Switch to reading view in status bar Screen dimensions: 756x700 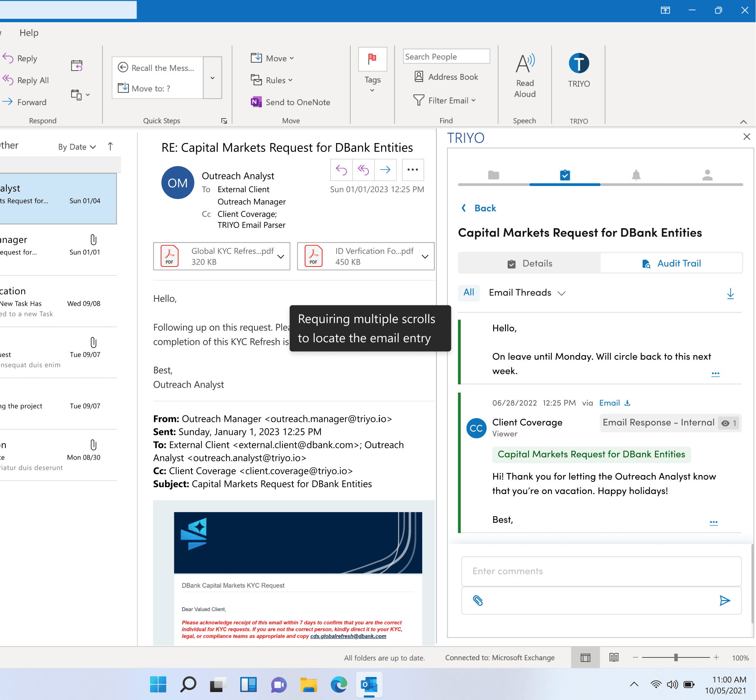[614, 657]
